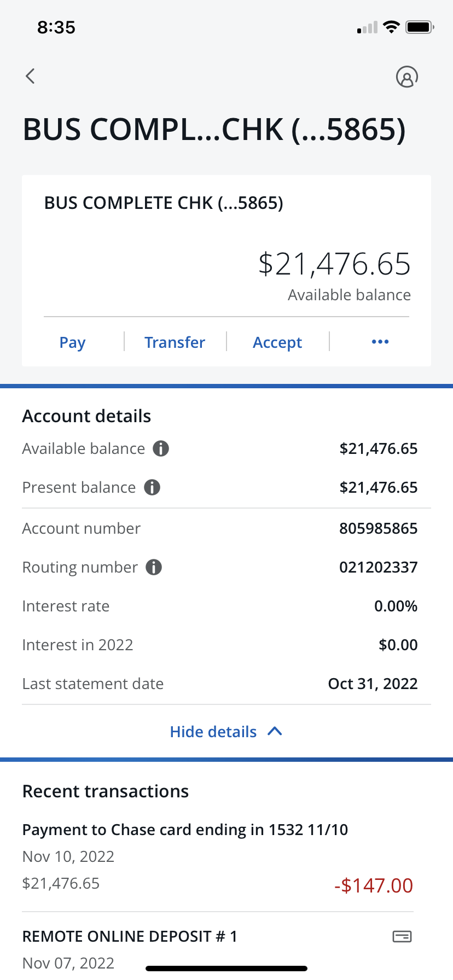The image size is (453, 980).
Task: Select the Accept action
Action: tap(277, 342)
